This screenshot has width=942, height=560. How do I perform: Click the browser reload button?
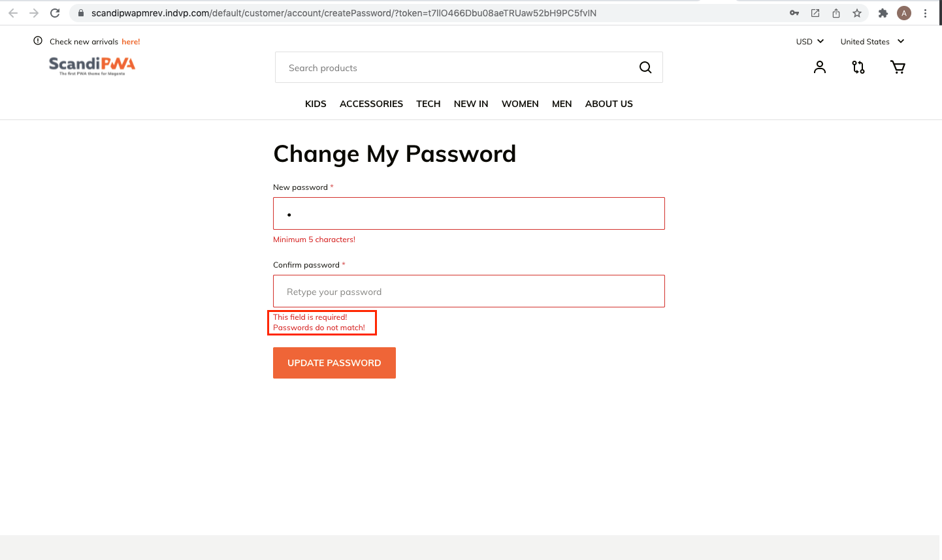(x=55, y=12)
